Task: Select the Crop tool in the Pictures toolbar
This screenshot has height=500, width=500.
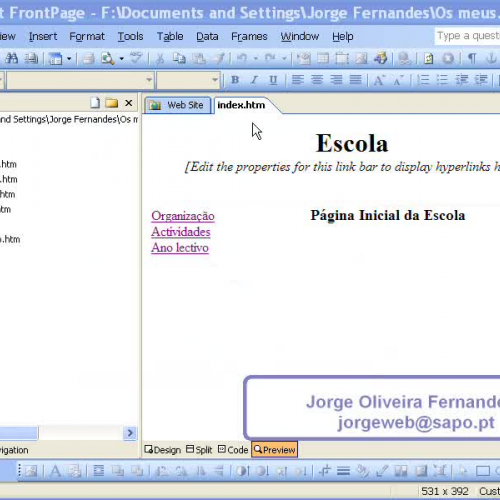Action: point(324,471)
